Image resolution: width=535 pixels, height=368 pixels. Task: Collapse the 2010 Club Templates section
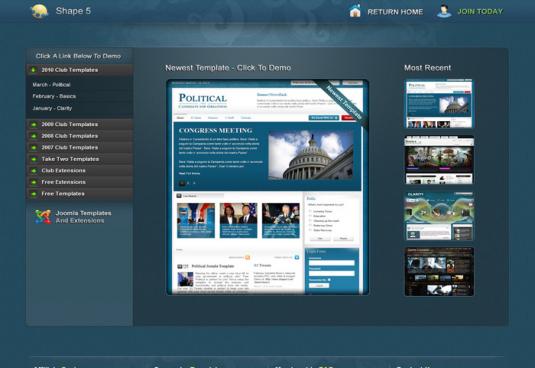(79, 70)
